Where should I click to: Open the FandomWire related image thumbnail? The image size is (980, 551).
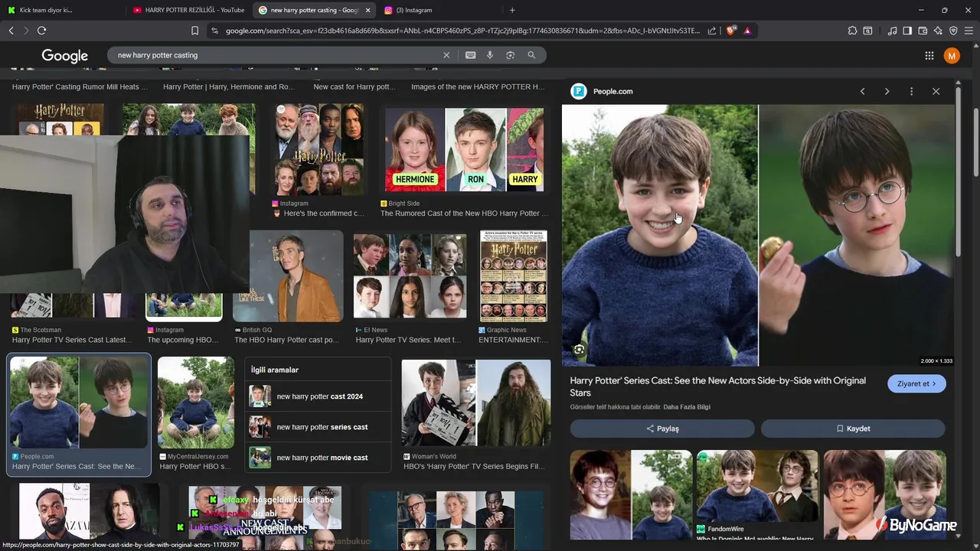[757, 486]
